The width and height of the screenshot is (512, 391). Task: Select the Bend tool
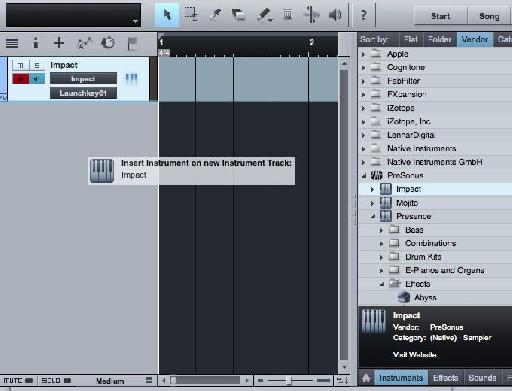coord(311,15)
